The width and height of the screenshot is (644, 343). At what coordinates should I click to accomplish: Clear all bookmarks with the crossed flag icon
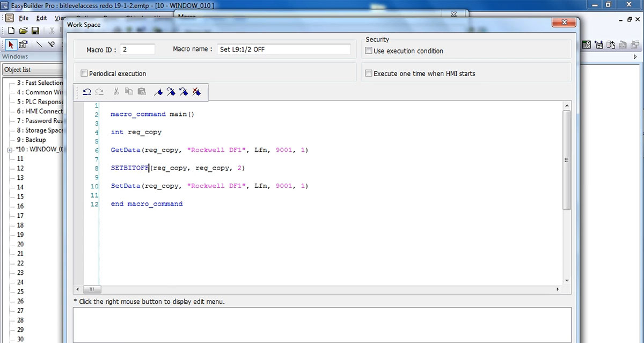point(197,92)
